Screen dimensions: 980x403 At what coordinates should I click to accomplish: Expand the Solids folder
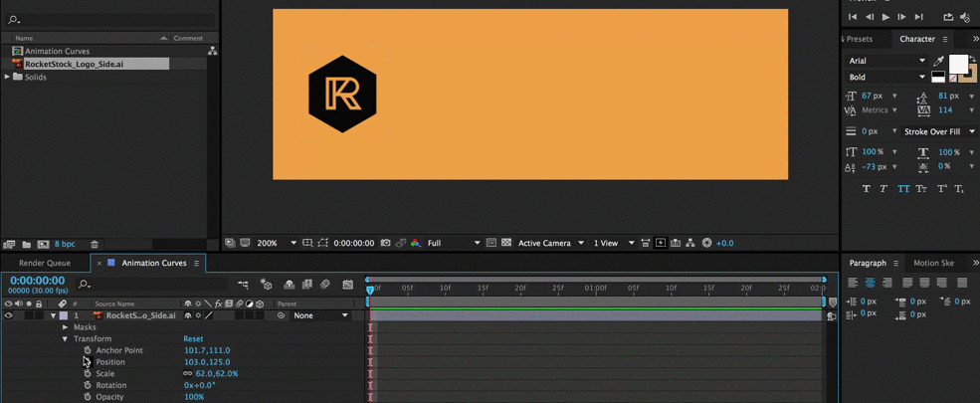[x=7, y=77]
